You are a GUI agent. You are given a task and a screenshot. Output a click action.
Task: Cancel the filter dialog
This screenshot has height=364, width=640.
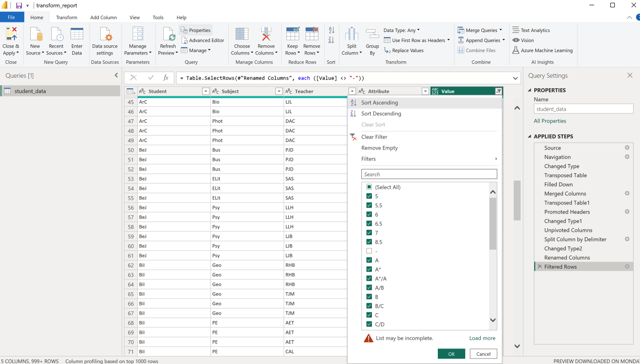(x=484, y=354)
